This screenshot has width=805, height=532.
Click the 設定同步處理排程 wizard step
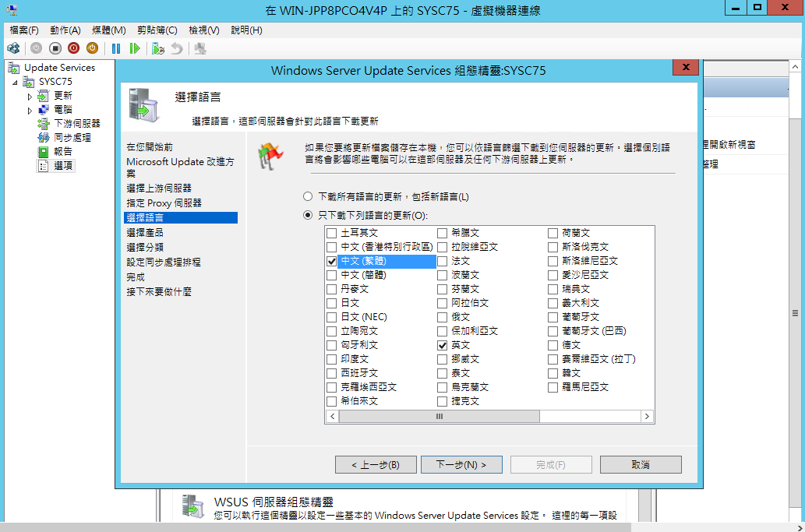(163, 262)
